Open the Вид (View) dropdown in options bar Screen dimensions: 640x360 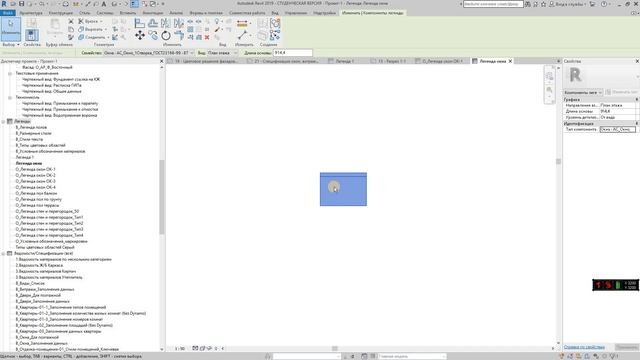(x=222, y=53)
